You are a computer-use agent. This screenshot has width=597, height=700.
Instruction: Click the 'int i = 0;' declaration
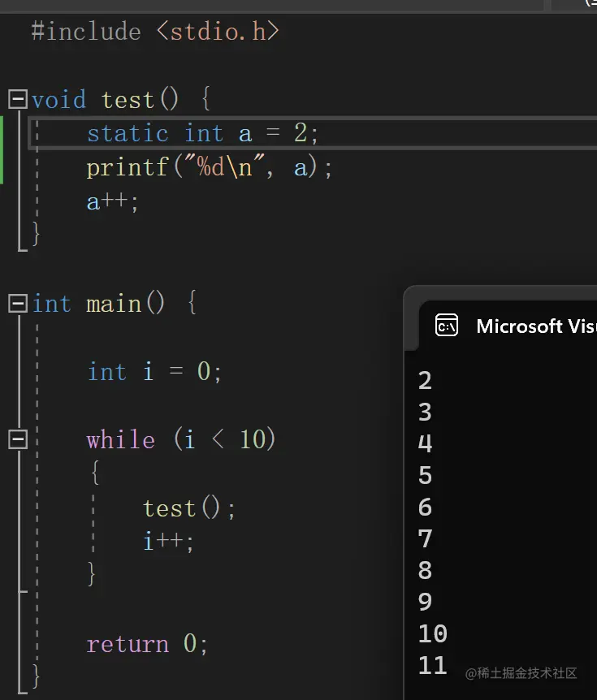coord(154,371)
